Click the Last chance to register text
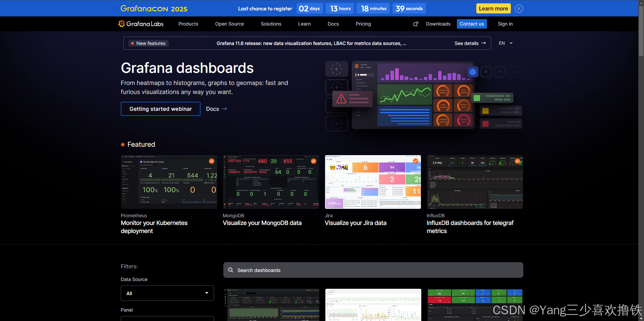The width and height of the screenshot is (644, 321). [265, 9]
